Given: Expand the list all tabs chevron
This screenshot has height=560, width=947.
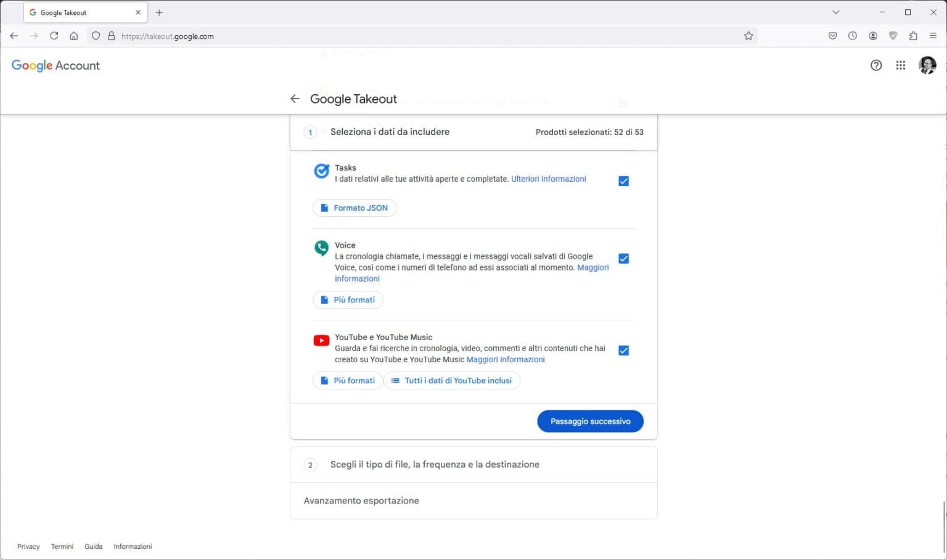Looking at the screenshot, I should pyautogui.click(x=836, y=12).
